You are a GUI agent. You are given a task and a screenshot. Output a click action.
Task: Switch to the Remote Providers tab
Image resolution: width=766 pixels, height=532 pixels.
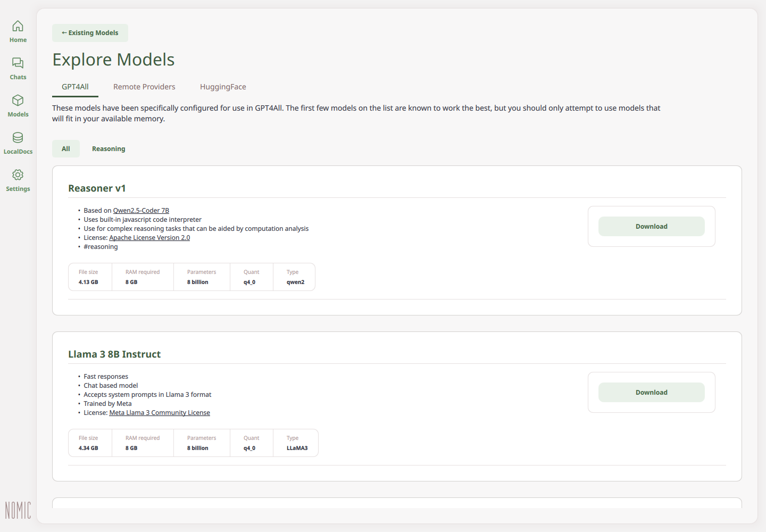tap(144, 87)
